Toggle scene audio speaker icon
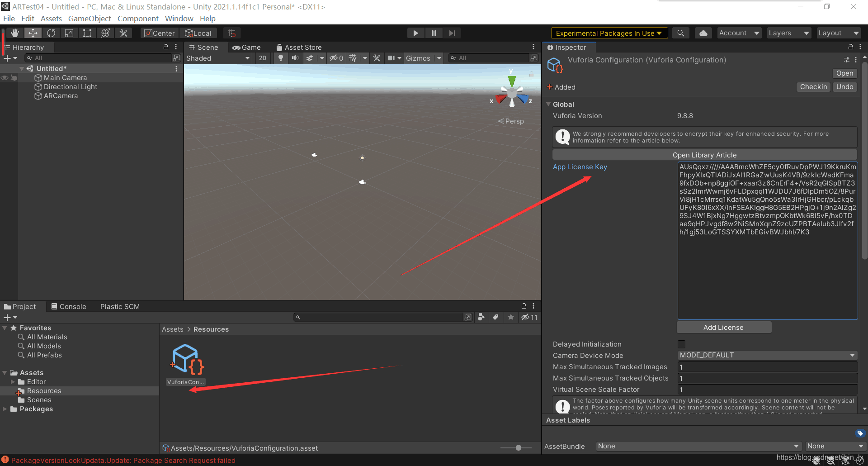 click(295, 58)
